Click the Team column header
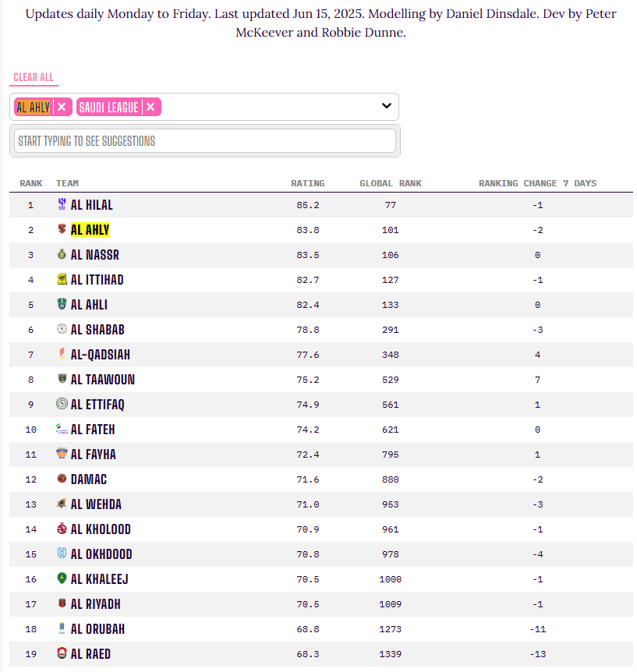 [67, 183]
